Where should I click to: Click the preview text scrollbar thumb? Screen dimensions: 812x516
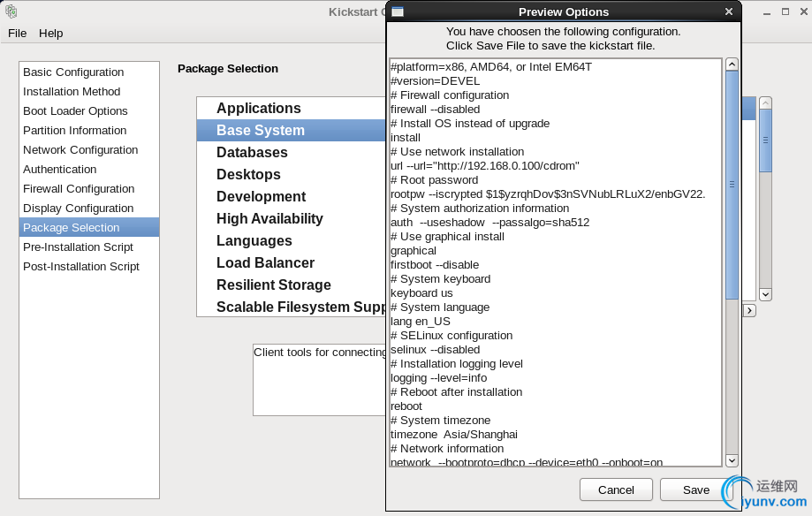click(x=732, y=185)
